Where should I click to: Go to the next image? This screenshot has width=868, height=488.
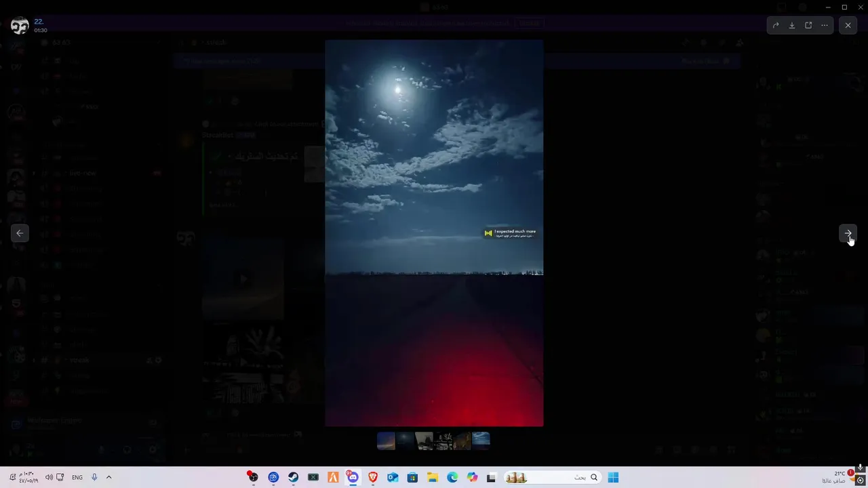click(848, 233)
